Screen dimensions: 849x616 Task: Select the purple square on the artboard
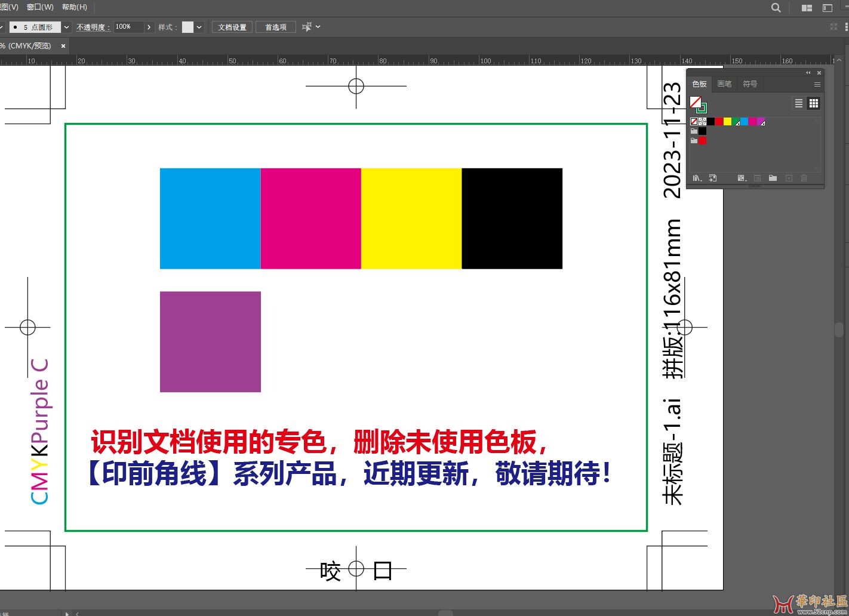click(x=210, y=342)
